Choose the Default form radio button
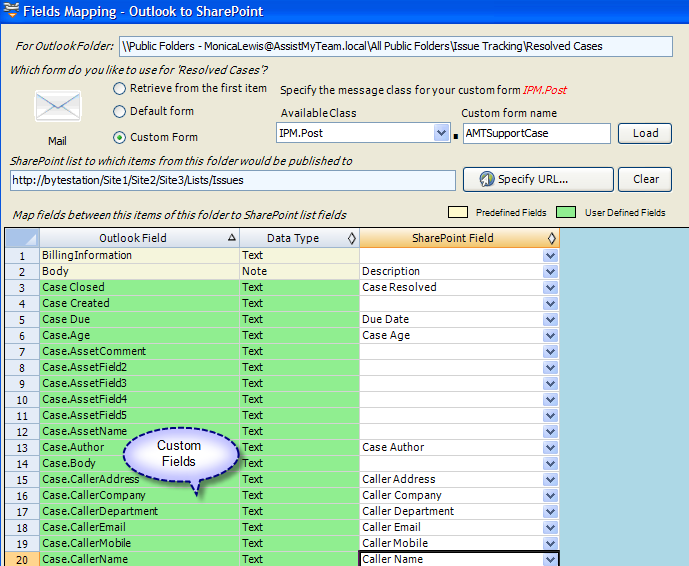689x566 pixels. coord(120,112)
